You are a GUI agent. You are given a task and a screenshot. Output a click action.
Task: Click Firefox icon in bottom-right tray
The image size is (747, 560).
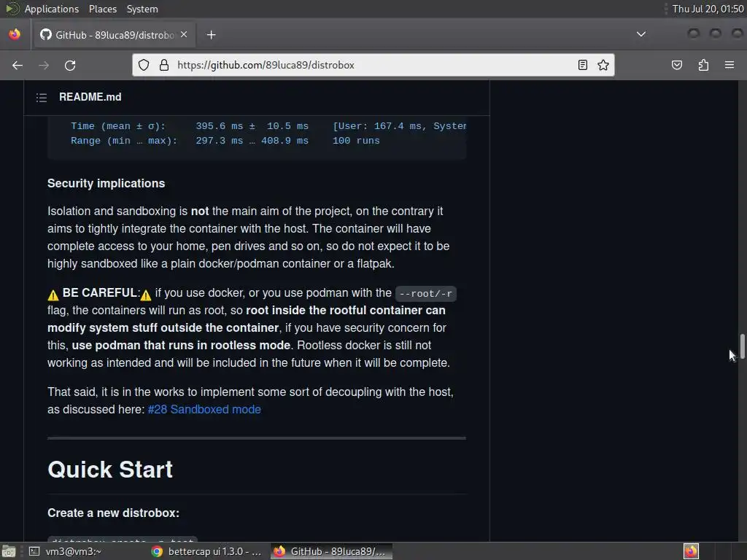[691, 551]
